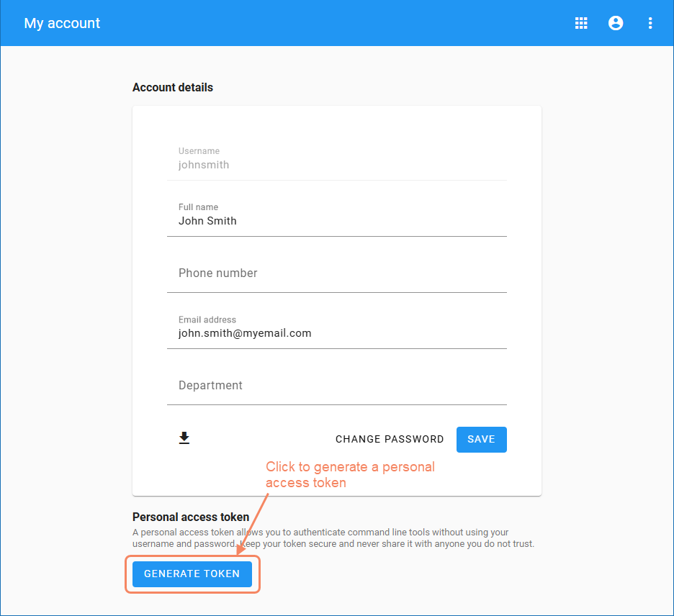Click the small Email address label
This screenshot has width=674, height=616.
coord(207,320)
